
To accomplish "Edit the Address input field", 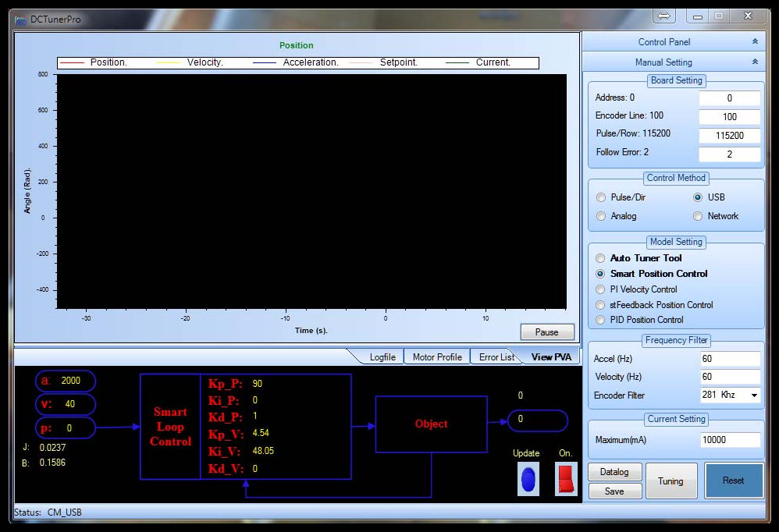I will pyautogui.click(x=729, y=98).
